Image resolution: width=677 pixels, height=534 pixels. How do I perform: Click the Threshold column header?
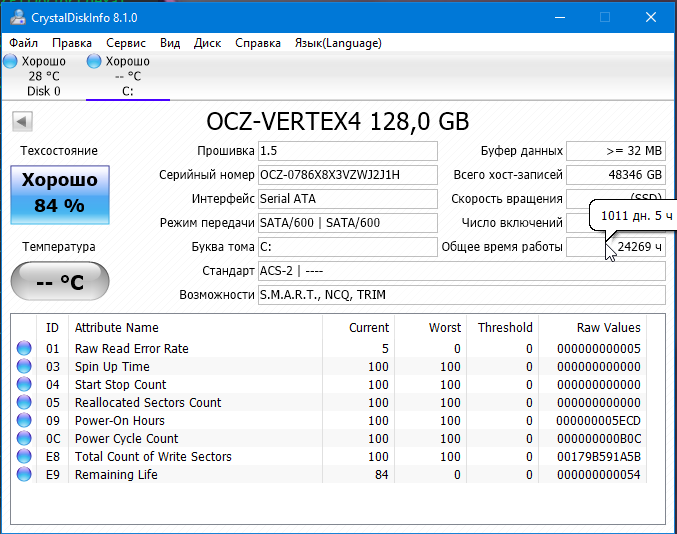(x=505, y=328)
